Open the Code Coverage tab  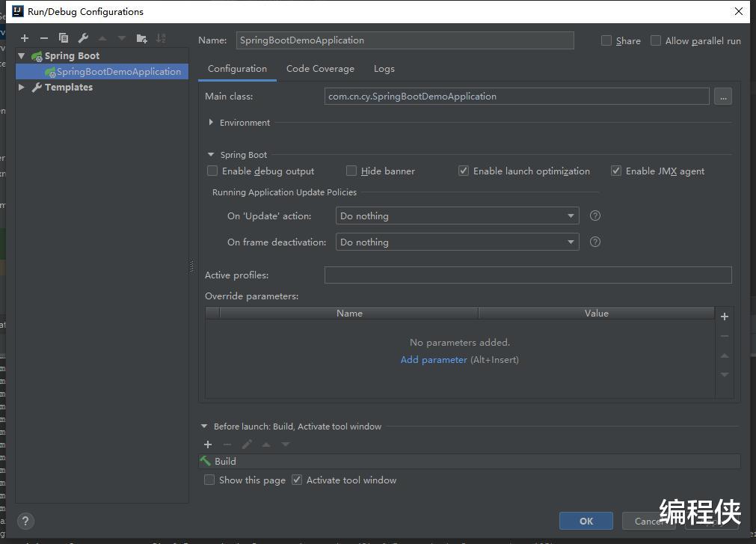click(320, 69)
